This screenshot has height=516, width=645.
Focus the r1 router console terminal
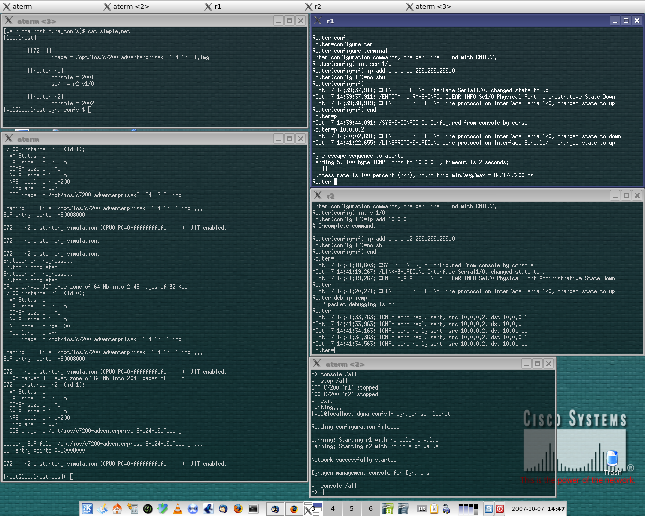(477, 107)
